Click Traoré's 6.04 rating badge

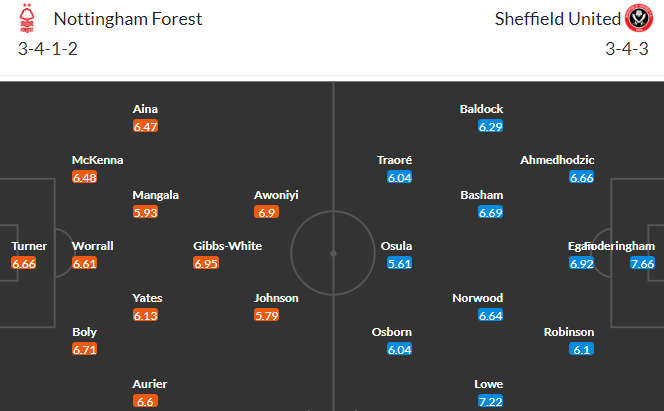click(x=399, y=177)
